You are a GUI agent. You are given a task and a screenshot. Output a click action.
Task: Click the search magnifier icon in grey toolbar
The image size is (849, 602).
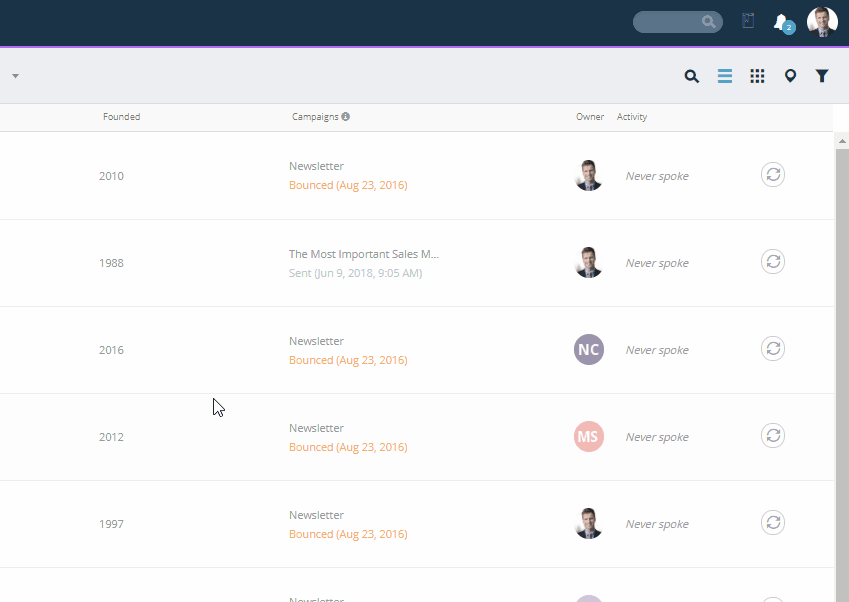click(691, 76)
